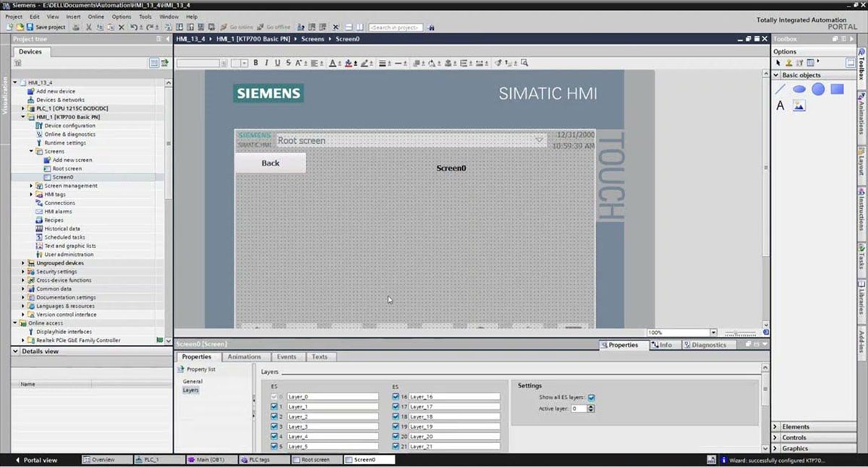Screen dimensions: 868x467
Task: Expand the Graphics toolbox section
Action: coord(776,449)
